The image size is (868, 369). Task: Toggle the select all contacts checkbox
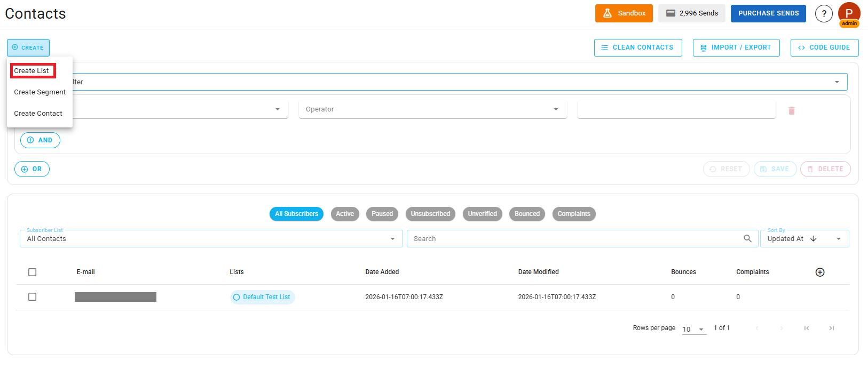(x=33, y=272)
